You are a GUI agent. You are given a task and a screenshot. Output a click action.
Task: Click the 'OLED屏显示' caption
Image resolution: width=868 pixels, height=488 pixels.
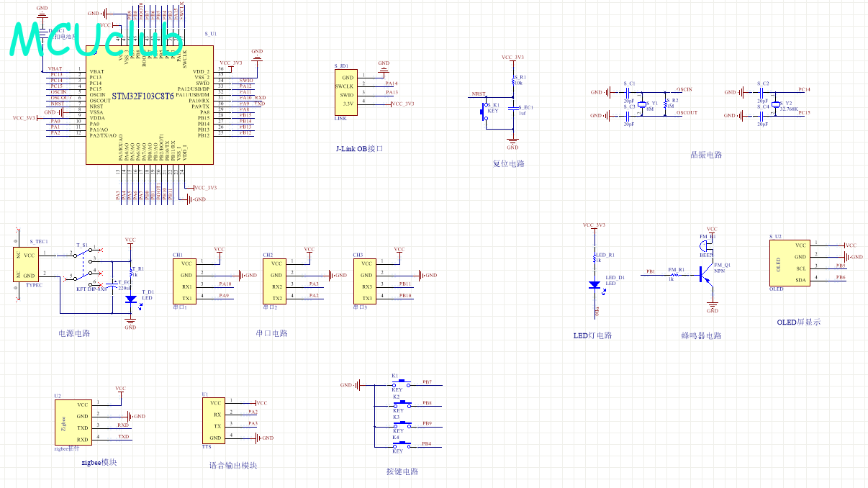[x=798, y=322]
